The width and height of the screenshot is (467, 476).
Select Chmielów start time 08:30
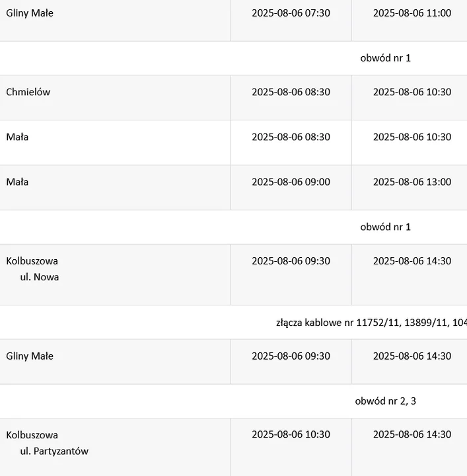pyautogui.click(x=291, y=92)
